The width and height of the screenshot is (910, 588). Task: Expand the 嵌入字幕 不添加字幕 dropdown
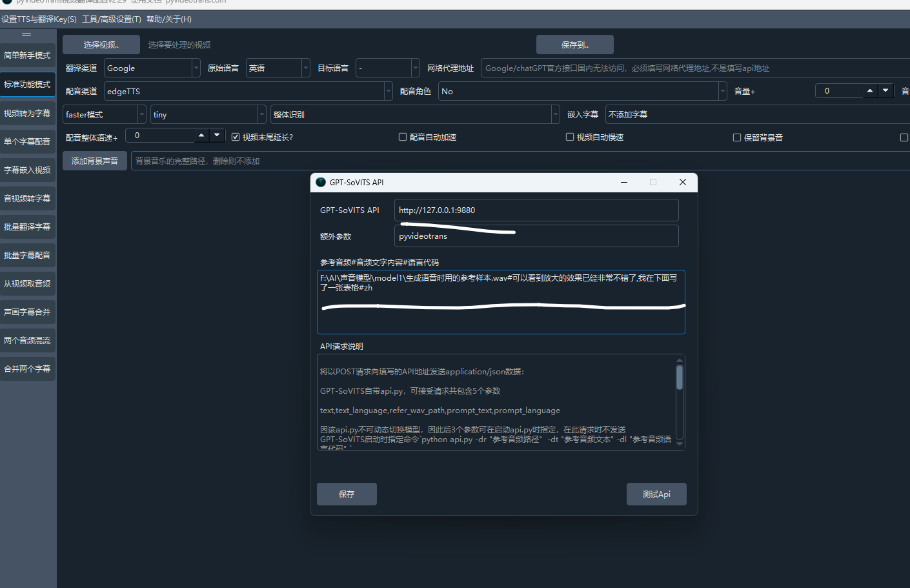pyautogui.click(x=757, y=114)
